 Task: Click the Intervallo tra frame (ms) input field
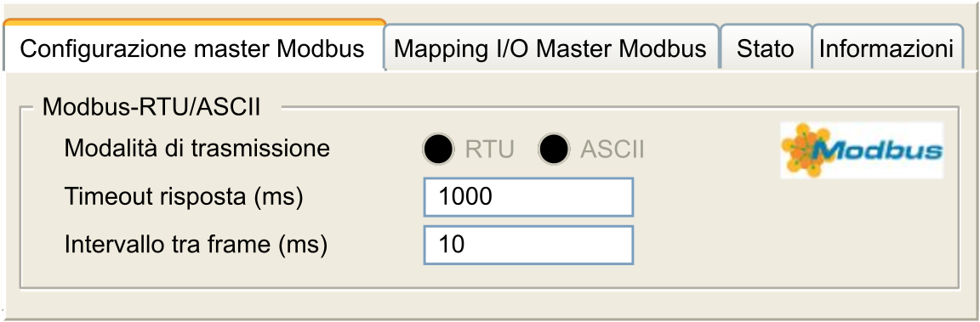(529, 245)
